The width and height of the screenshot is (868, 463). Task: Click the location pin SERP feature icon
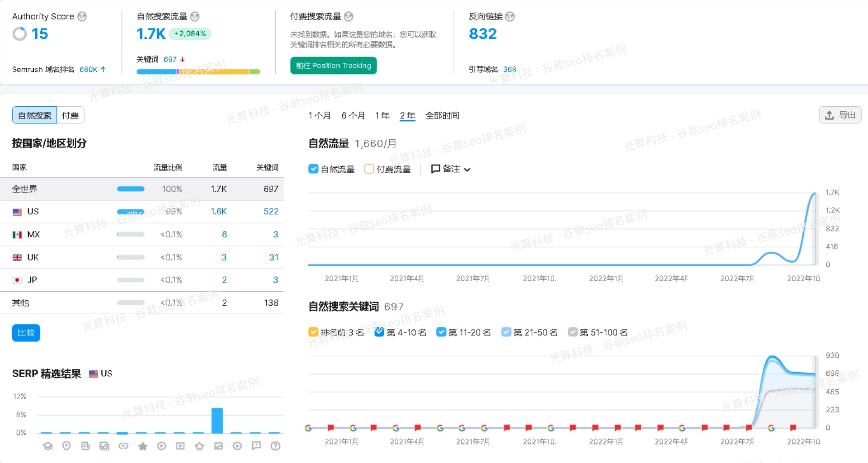click(x=66, y=446)
